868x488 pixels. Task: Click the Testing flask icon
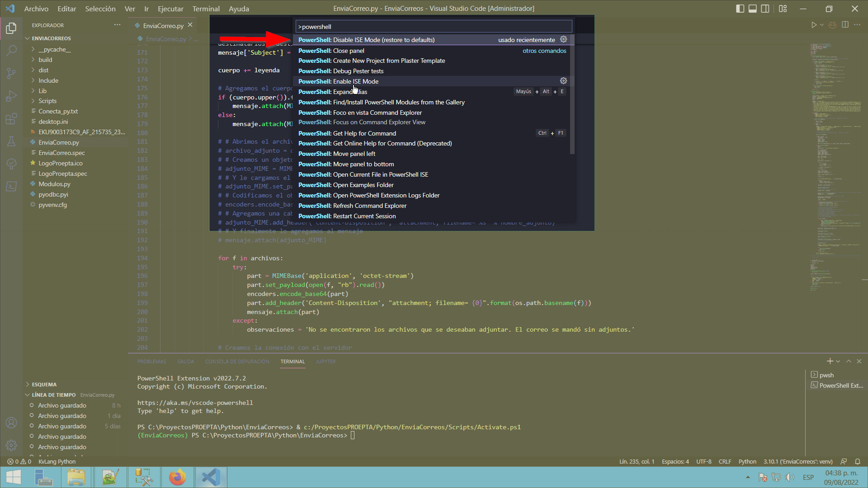(11, 141)
